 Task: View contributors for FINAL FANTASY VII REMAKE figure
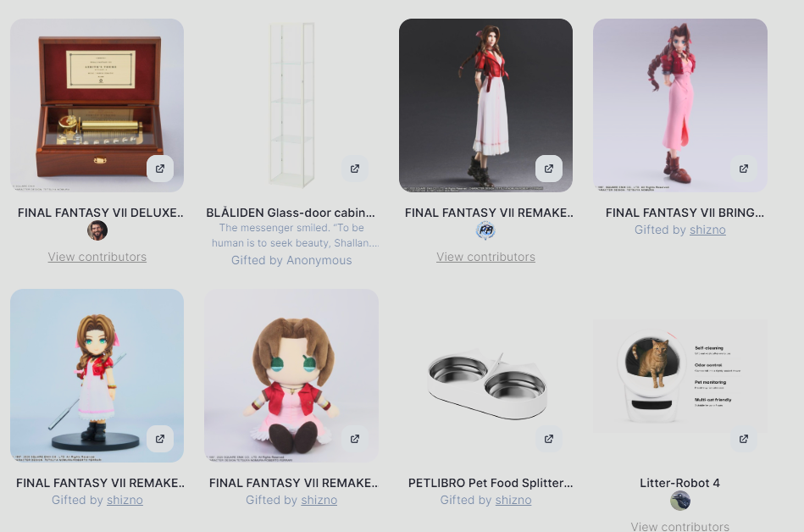pos(485,257)
